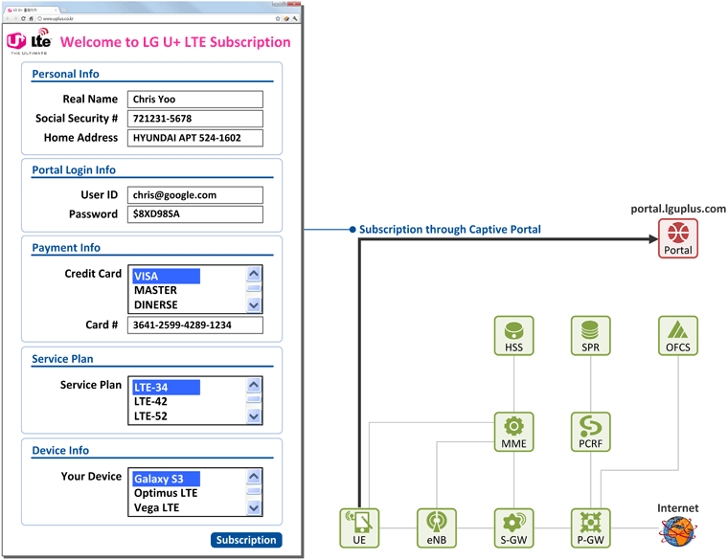728x560 pixels.
Task: Click the User ID field
Action: (x=195, y=195)
